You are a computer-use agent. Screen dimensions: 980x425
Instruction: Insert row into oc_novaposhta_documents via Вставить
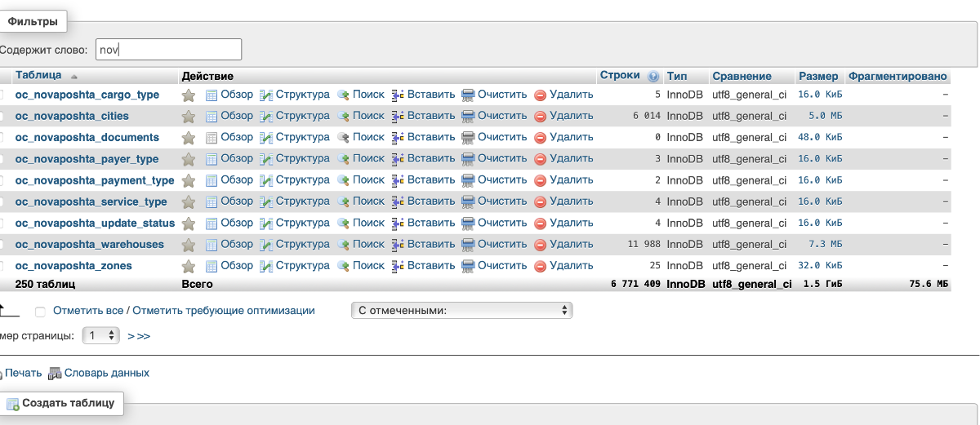[423, 137]
